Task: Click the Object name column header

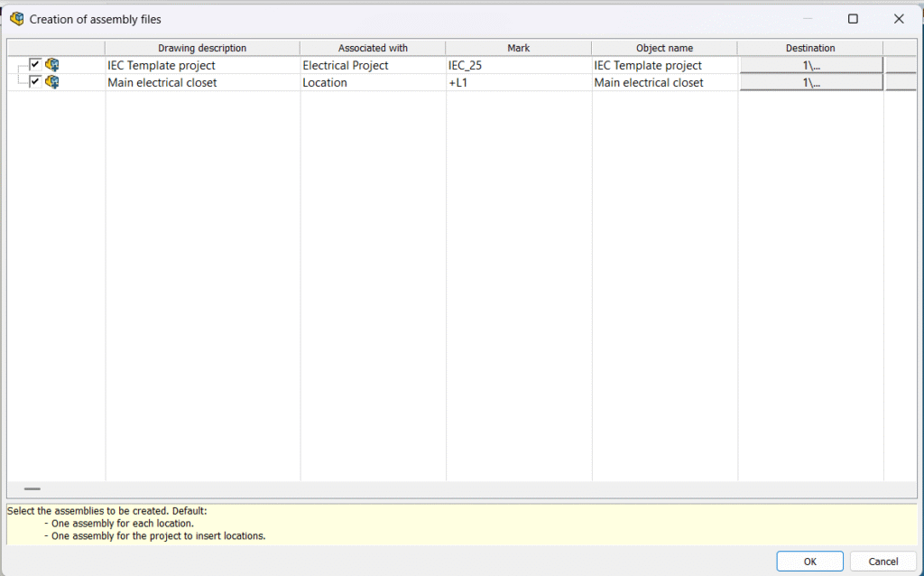Action: [x=664, y=48]
